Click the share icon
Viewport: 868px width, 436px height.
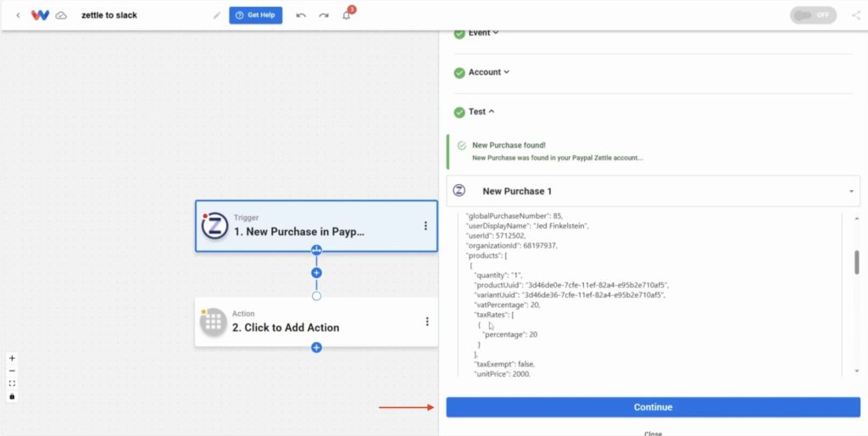coord(856,15)
